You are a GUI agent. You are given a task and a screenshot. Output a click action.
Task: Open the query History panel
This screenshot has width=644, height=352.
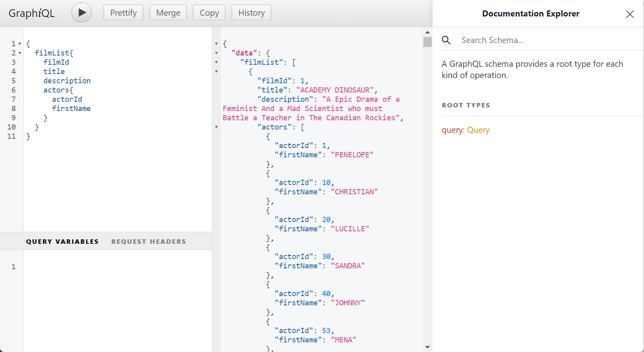251,13
